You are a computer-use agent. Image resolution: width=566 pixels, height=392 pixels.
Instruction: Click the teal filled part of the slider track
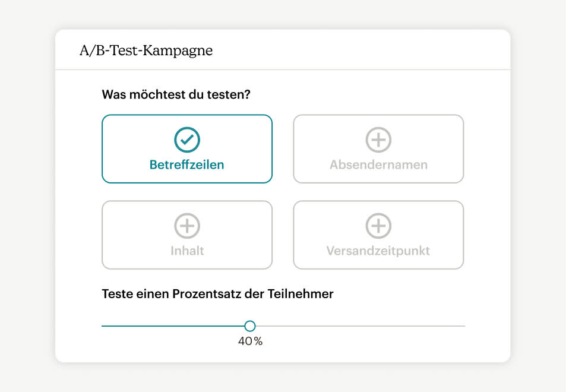(173, 326)
